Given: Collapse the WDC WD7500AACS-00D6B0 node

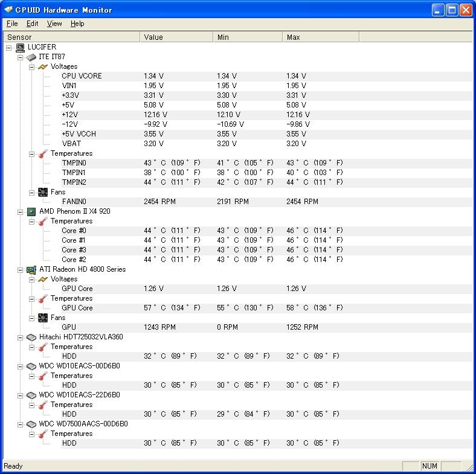Looking at the screenshot, I should point(20,424).
